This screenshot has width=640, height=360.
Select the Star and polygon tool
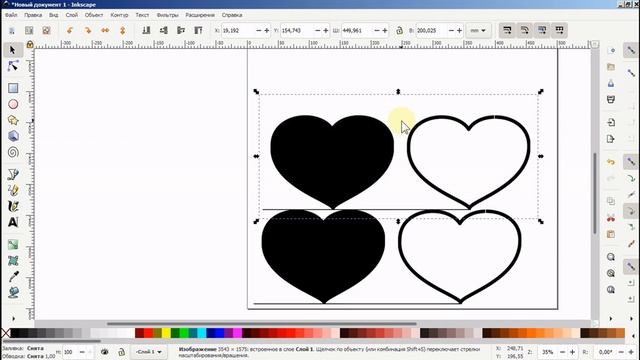pos(13,120)
